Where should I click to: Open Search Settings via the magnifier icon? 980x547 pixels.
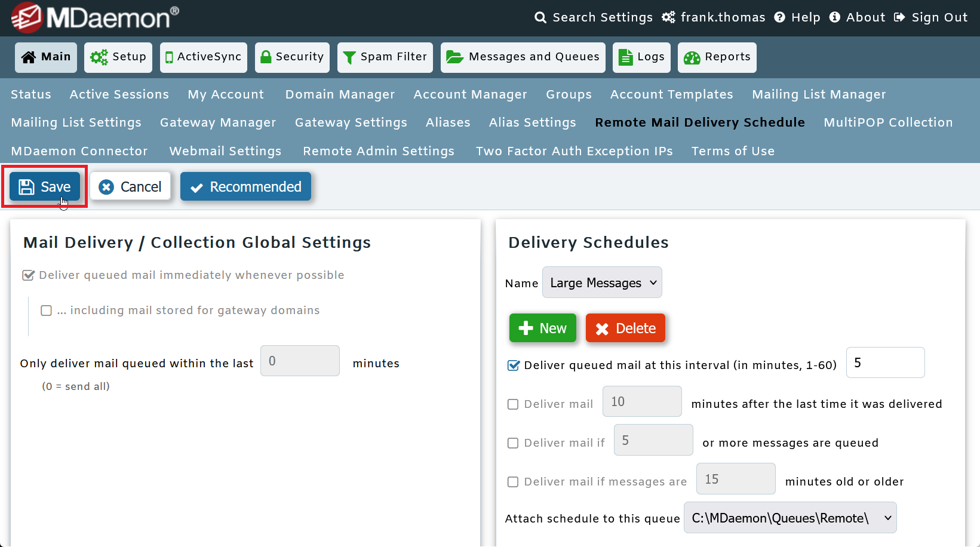(x=540, y=17)
